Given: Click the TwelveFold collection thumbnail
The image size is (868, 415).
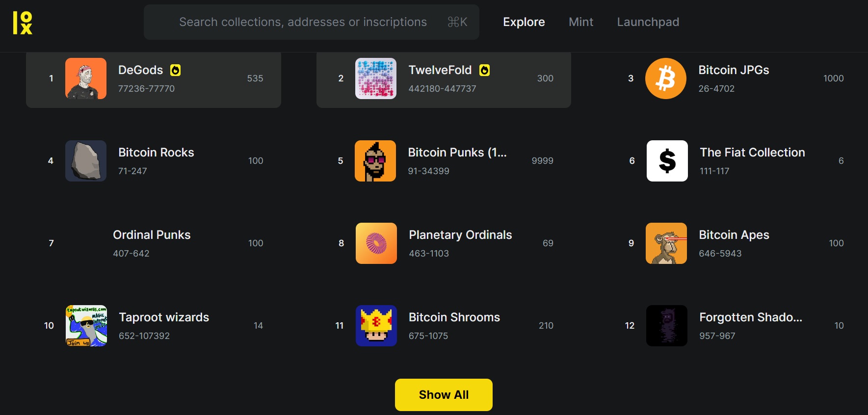Looking at the screenshot, I should pyautogui.click(x=376, y=78).
